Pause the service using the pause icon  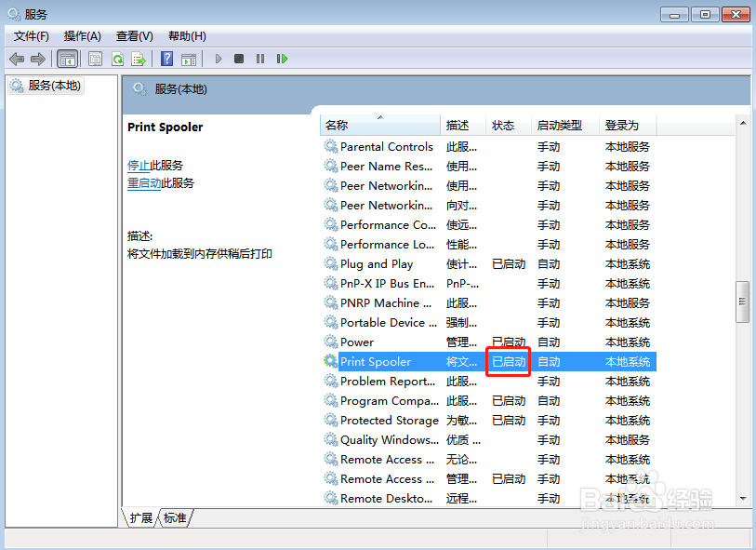point(259,59)
